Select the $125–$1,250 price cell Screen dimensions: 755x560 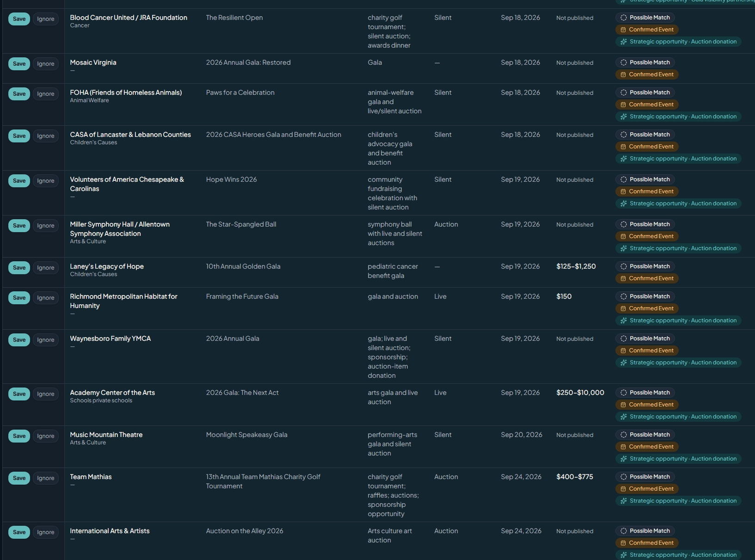tap(576, 266)
